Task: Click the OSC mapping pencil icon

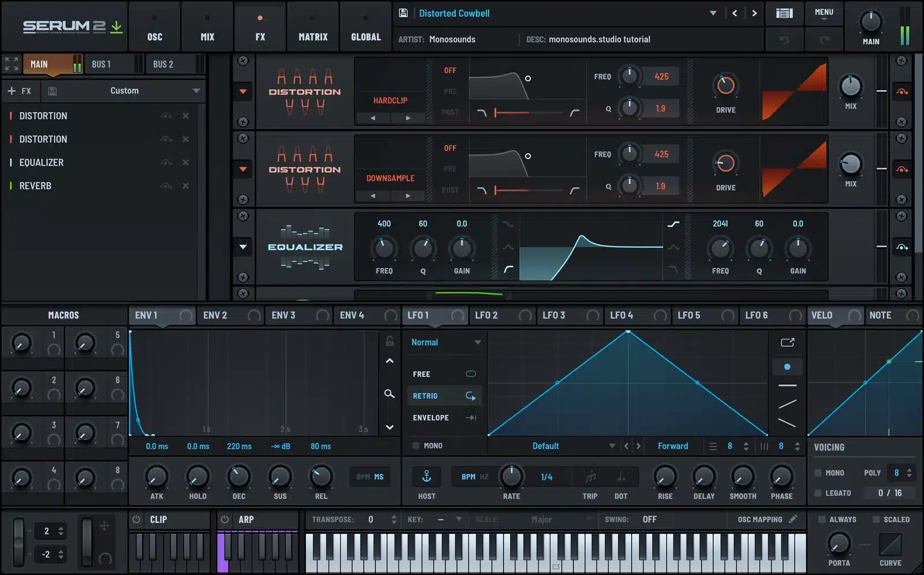Action: 793,519
